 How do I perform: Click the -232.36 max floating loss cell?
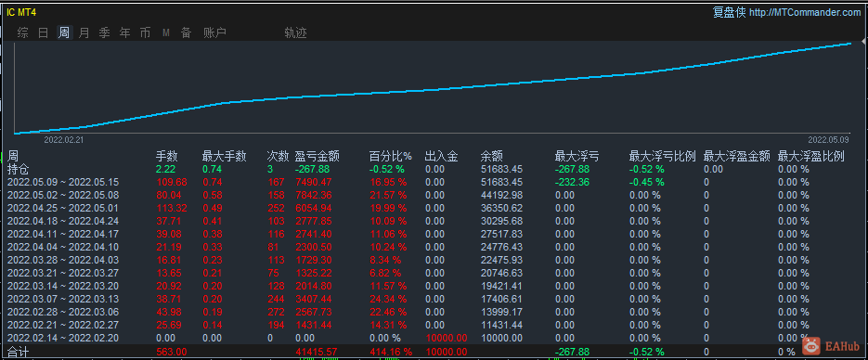tap(574, 182)
